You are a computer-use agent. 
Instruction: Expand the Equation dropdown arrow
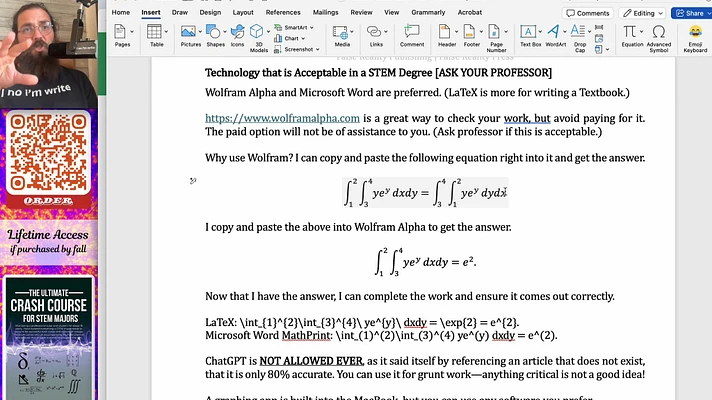pyautogui.click(x=641, y=32)
